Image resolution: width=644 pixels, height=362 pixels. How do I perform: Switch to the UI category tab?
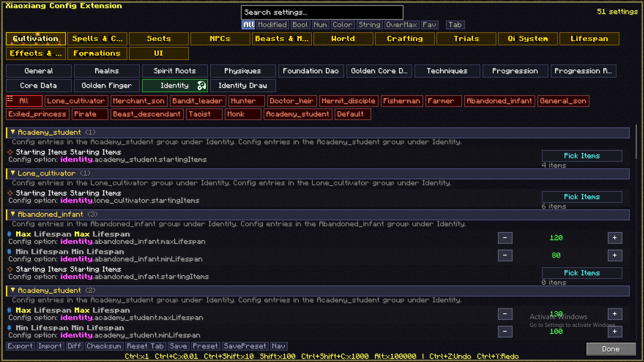coord(159,53)
